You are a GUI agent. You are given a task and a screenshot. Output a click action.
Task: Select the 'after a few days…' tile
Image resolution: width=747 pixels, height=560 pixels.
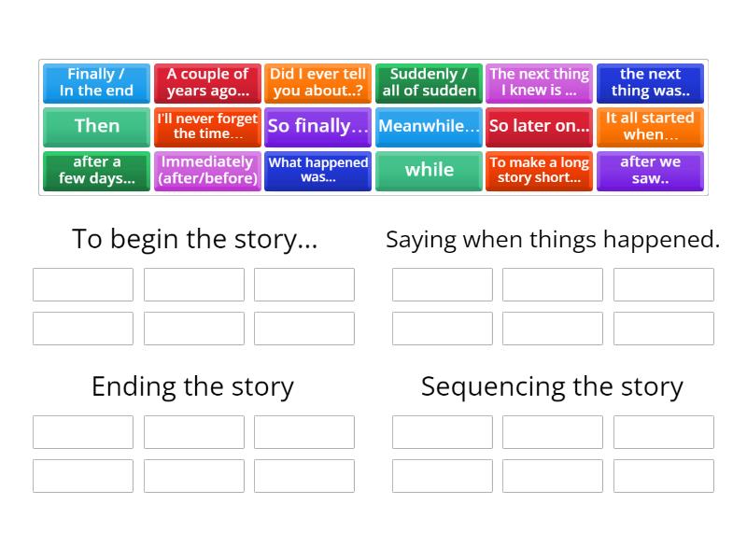point(96,171)
